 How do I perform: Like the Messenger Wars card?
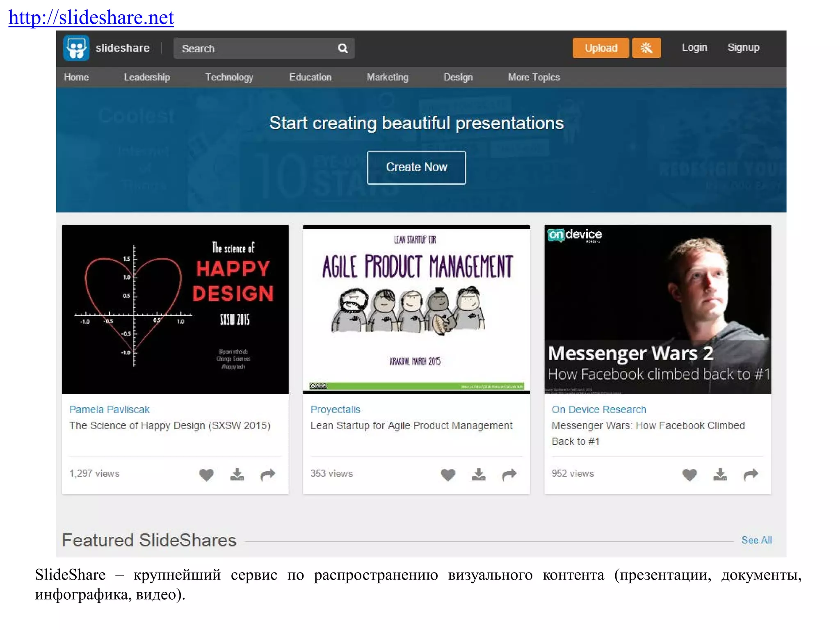[x=689, y=474]
